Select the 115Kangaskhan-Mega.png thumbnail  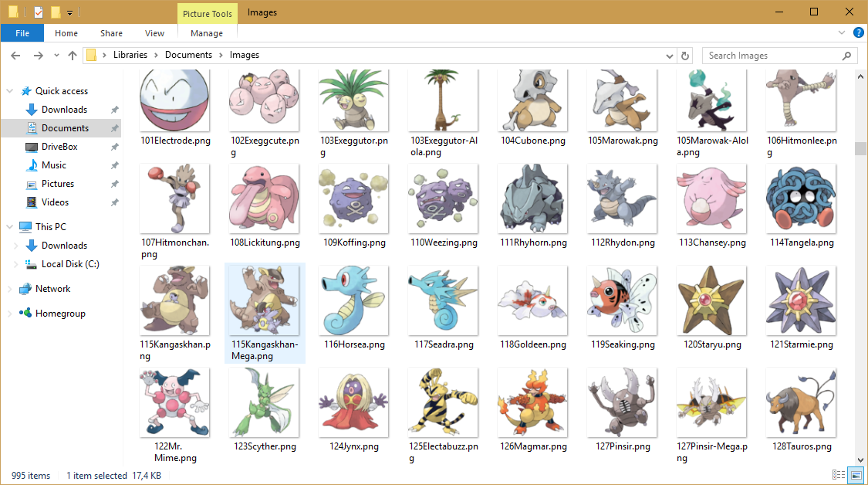(x=264, y=300)
